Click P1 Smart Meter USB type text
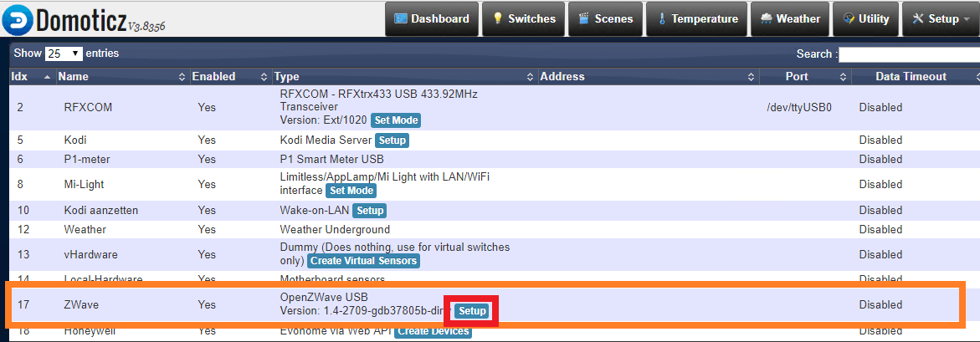This screenshot has width=980, height=342. 332,159
